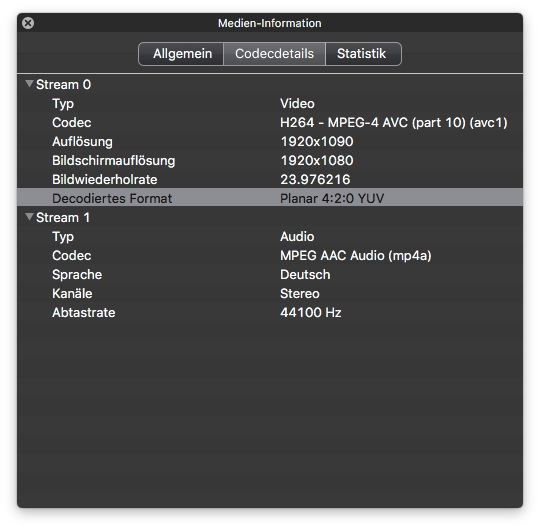Switch to the Allgemein tab
Image resolution: width=540 pixels, height=529 pixels.
click(x=181, y=54)
